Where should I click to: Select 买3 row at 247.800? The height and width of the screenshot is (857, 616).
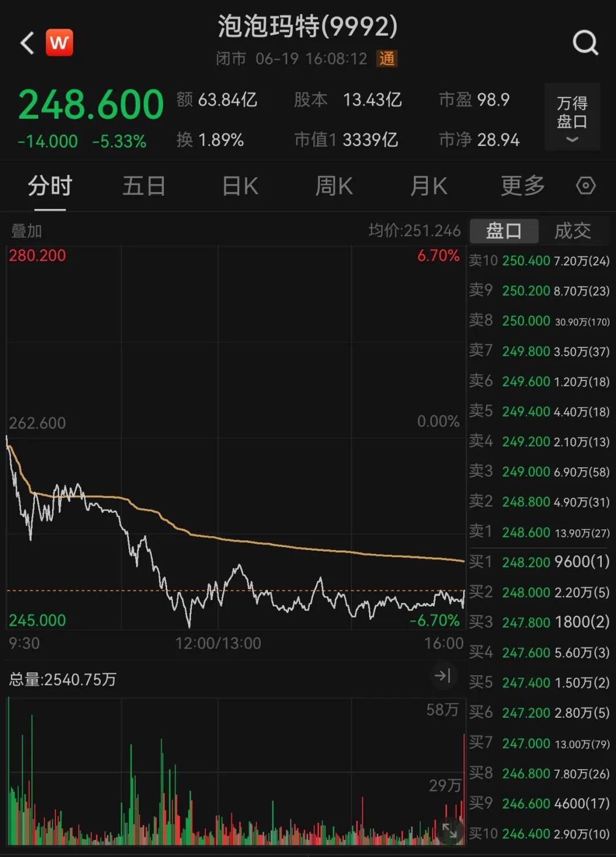539,622
